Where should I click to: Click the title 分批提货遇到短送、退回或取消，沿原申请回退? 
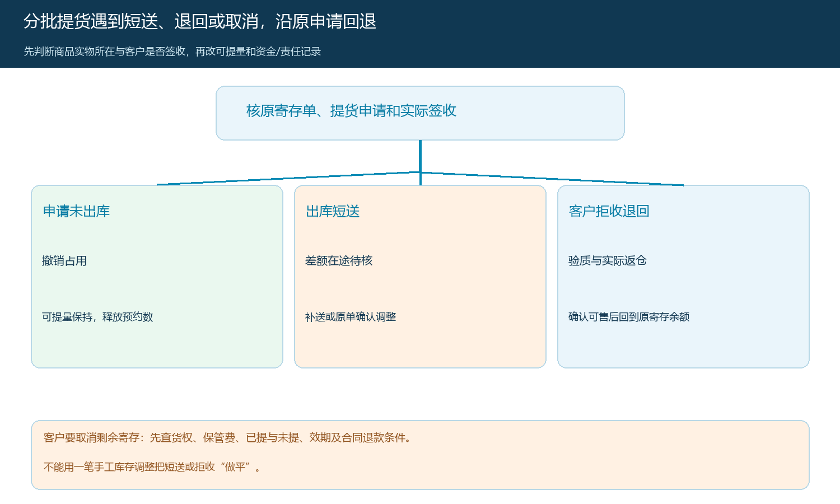point(200,21)
